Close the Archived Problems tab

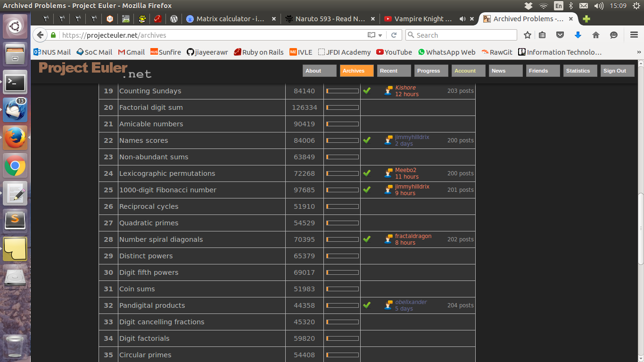[x=570, y=19]
